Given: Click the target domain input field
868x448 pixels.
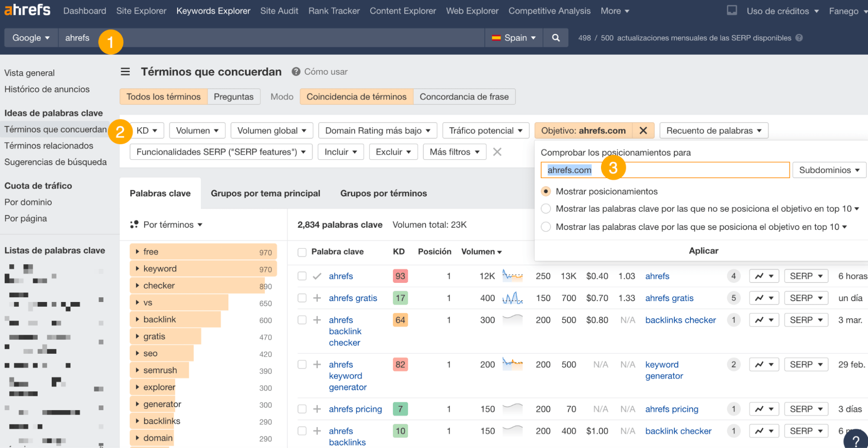Looking at the screenshot, I should [x=664, y=170].
